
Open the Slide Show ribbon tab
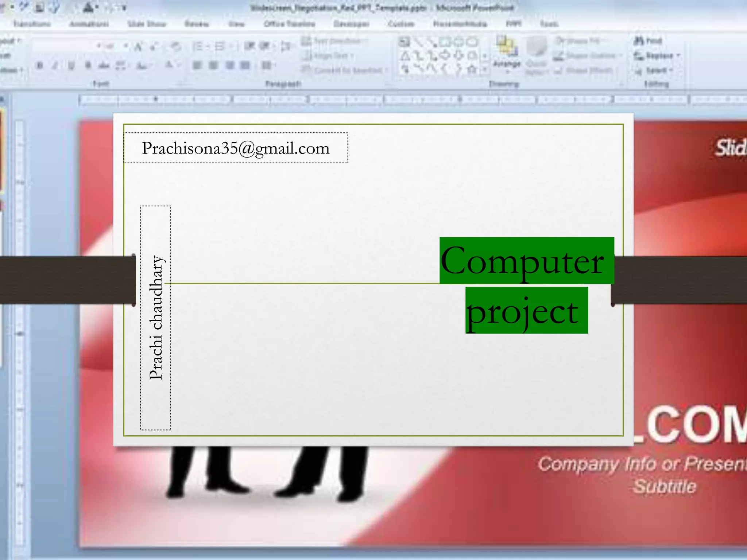(x=147, y=24)
